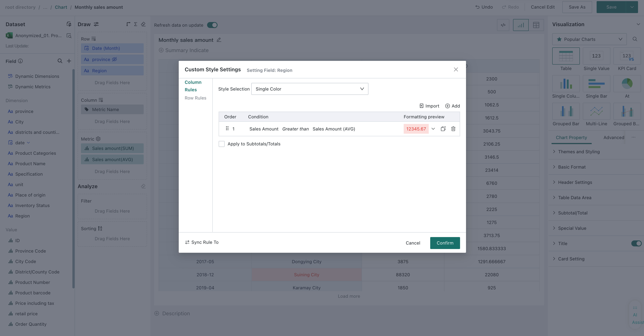Image resolution: width=644 pixels, height=336 pixels.
Task: Open code view icon
Action: click(x=503, y=25)
